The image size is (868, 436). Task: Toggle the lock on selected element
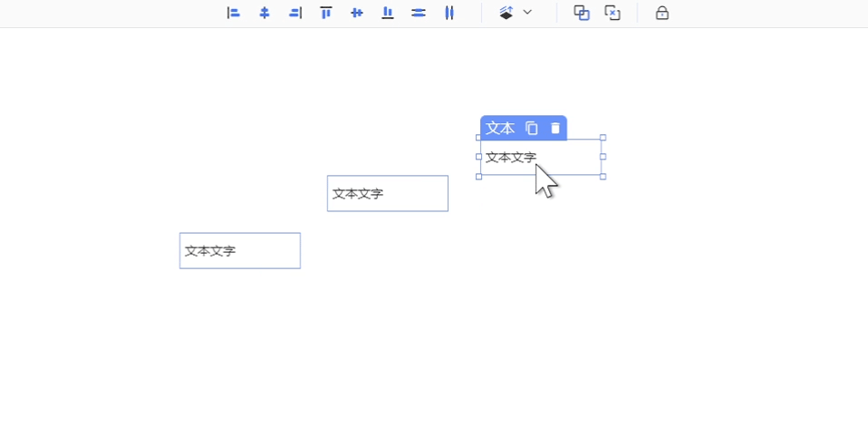(662, 13)
